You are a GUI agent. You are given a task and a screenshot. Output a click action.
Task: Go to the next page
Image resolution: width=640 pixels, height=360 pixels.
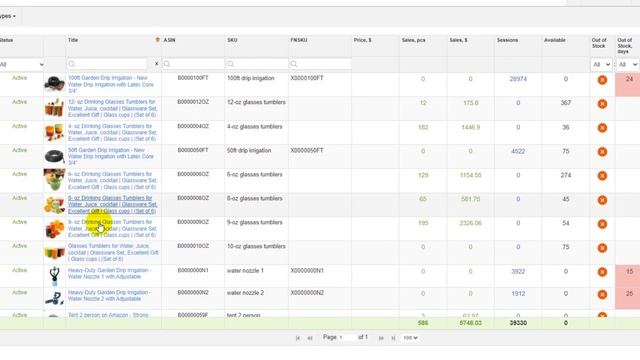pos(381,338)
